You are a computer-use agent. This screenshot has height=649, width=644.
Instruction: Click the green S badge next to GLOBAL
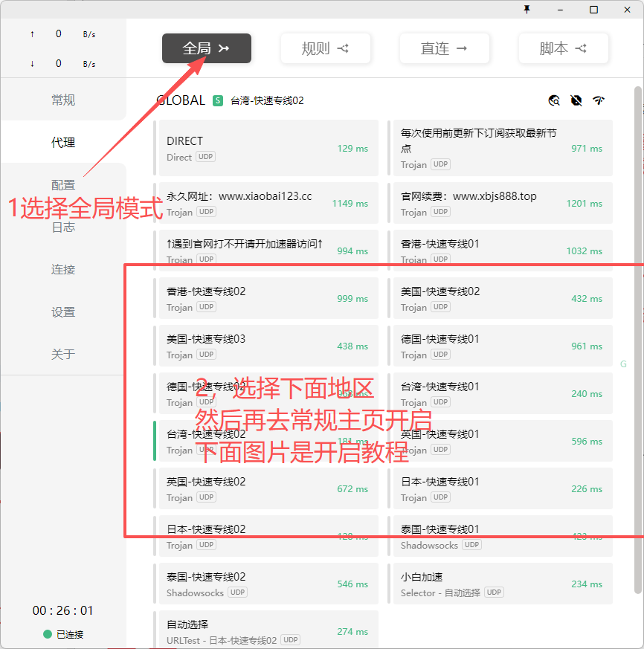[x=218, y=100]
